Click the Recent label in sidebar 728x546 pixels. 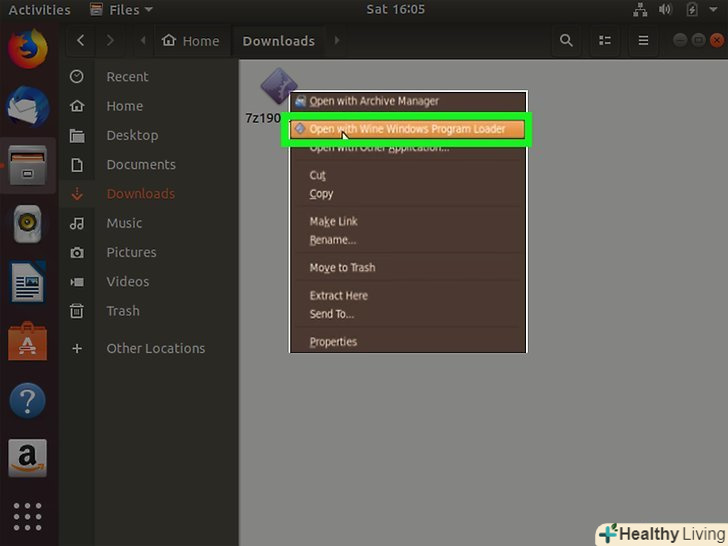click(127, 77)
